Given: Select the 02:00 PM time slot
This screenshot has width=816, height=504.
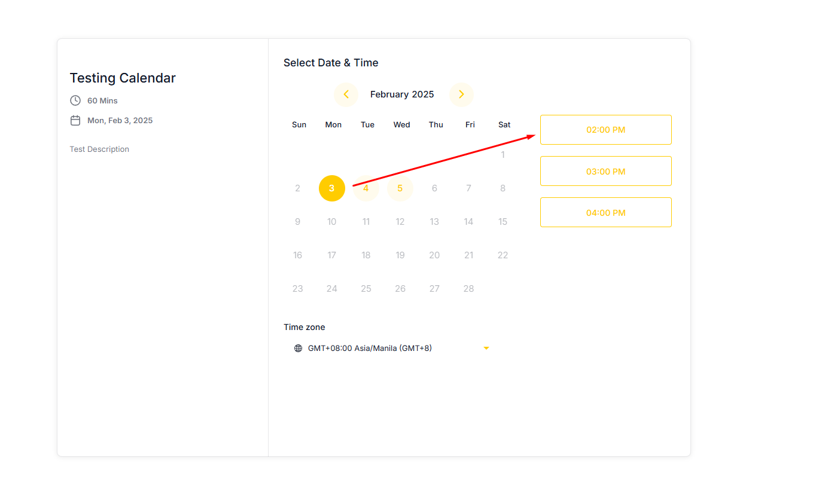Looking at the screenshot, I should [605, 130].
